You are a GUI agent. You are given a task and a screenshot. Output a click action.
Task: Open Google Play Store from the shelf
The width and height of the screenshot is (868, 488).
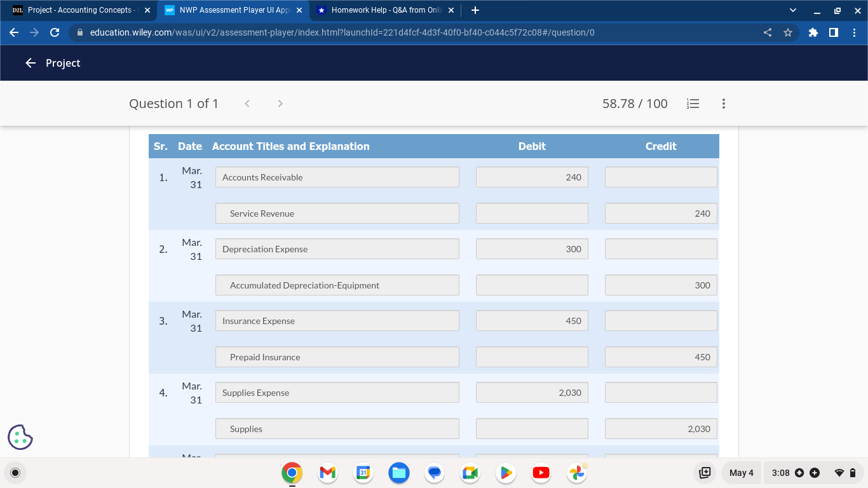coord(505,473)
